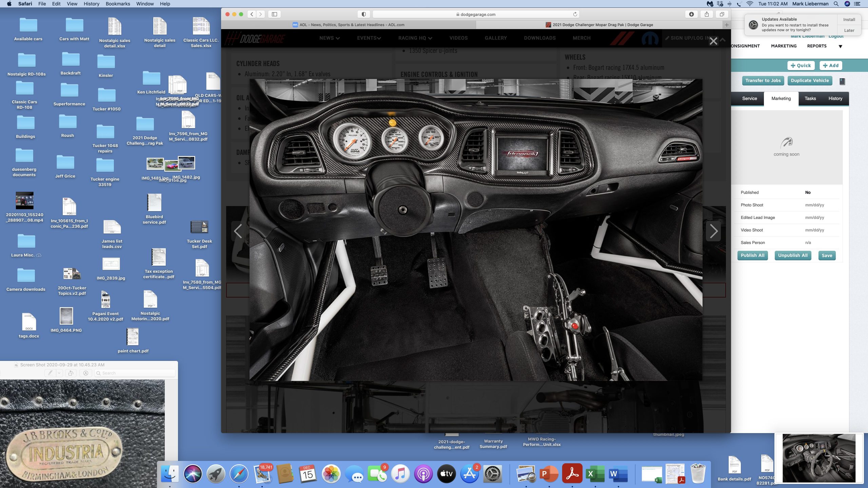868x488 pixels.
Task: Open System Preferences in the Dock
Action: coord(492,474)
